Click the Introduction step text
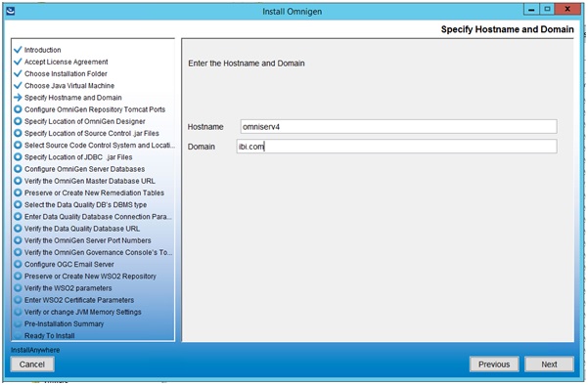Screen dimensions: 588x385 (42, 50)
